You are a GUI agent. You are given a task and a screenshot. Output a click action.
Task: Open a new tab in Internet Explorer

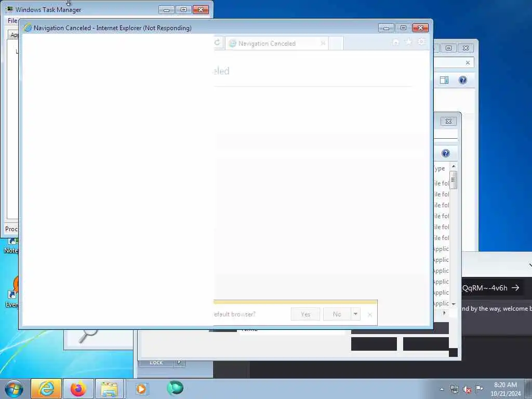(336, 44)
